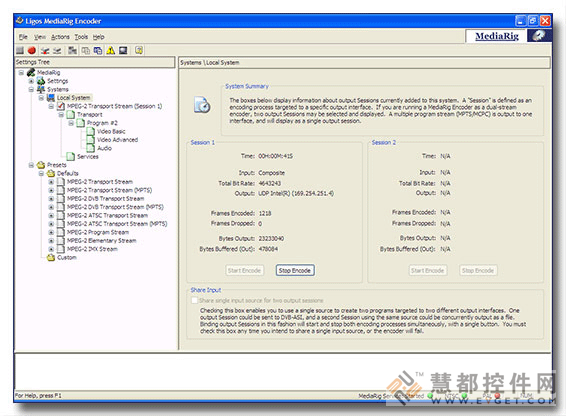Click the gray disconnect toolbar icon
The height and width of the screenshot is (416, 566).
point(57,51)
